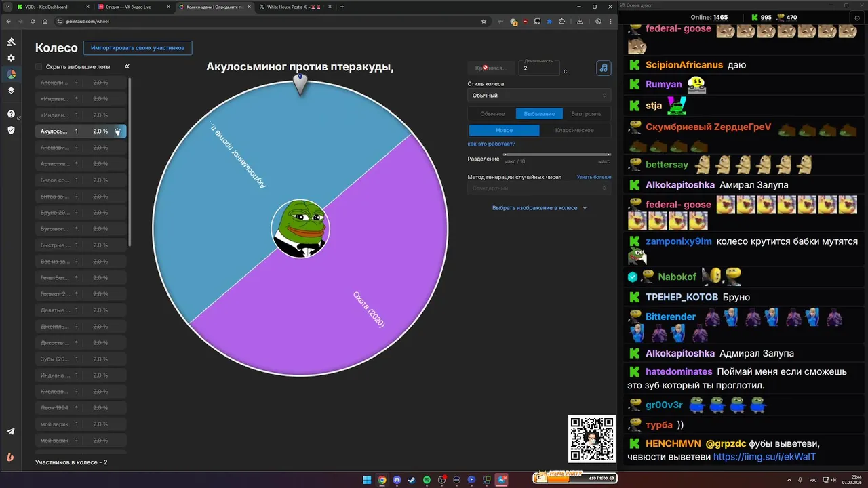Adjust the 'Разделение' slider
Viewport: 868px width, 488px height.
pos(557,155)
